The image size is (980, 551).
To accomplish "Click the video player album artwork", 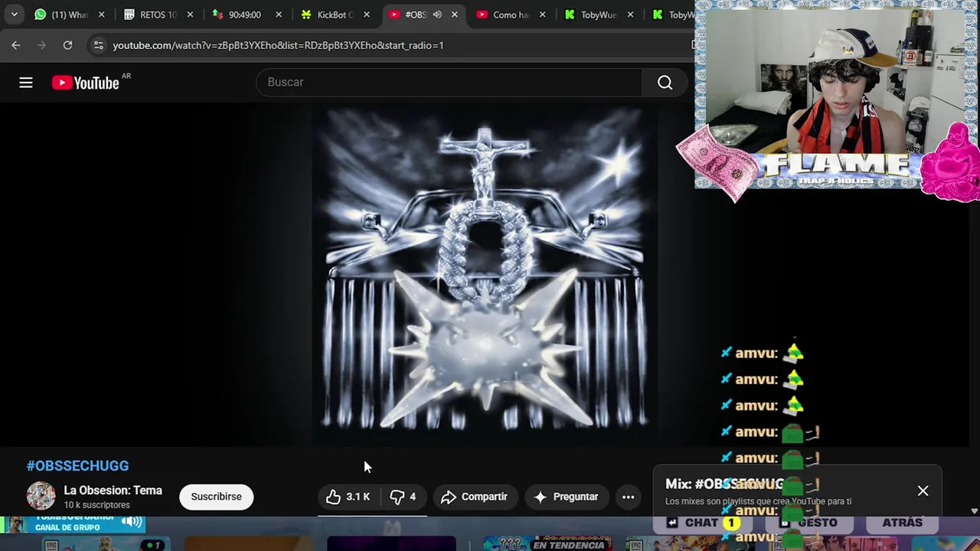I will click(x=483, y=275).
